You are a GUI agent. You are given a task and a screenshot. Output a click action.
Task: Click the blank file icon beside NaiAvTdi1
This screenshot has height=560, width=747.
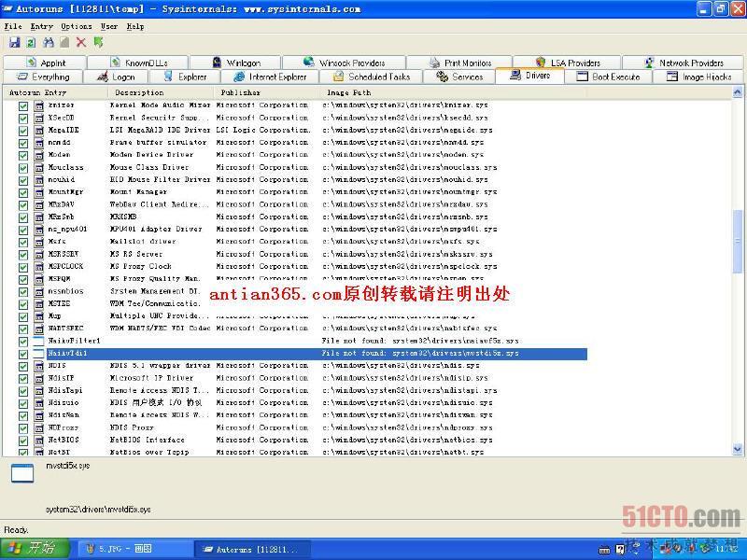point(39,354)
